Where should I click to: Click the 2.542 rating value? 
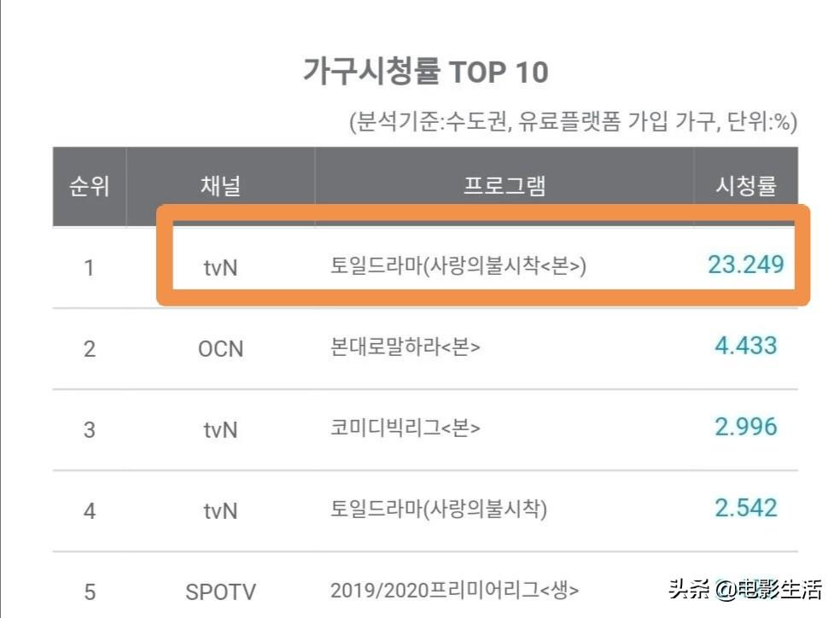pyautogui.click(x=745, y=508)
